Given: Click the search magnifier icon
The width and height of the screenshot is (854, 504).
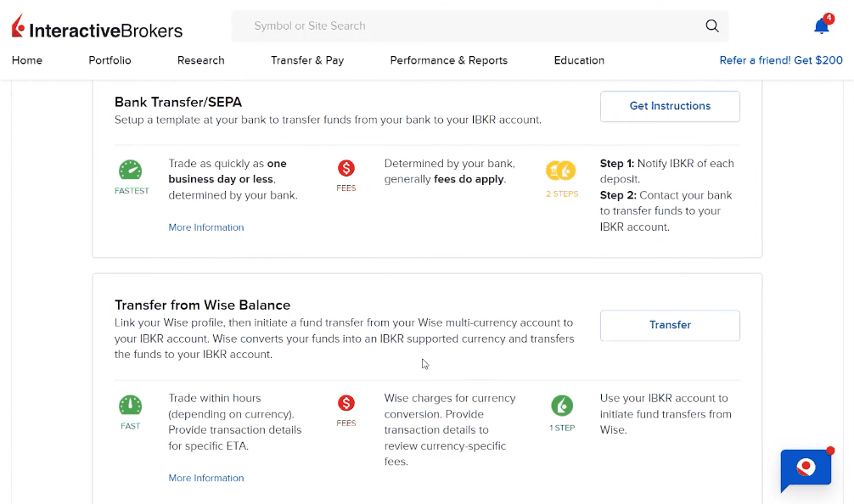Looking at the screenshot, I should 711,26.
